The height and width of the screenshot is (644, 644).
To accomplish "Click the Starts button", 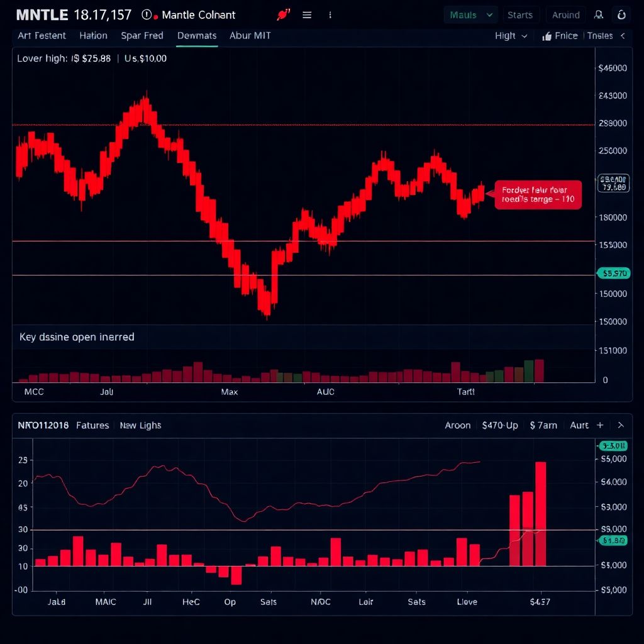I will click(x=520, y=15).
